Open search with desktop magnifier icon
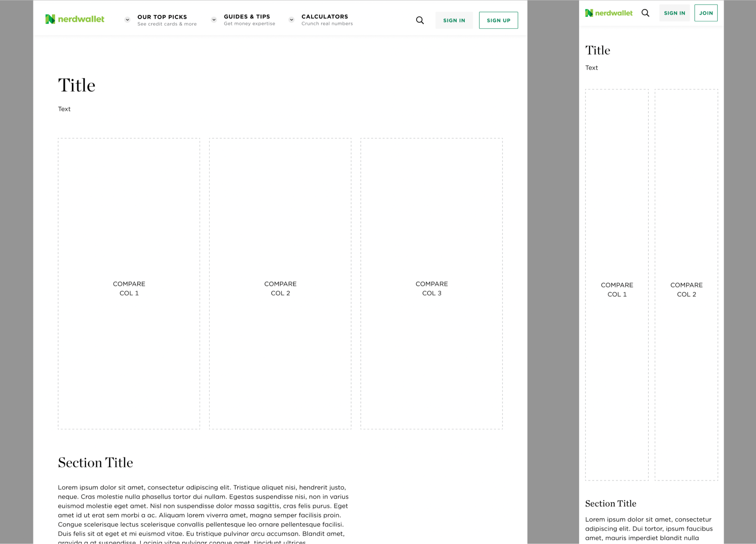The image size is (756, 544). [x=420, y=20]
